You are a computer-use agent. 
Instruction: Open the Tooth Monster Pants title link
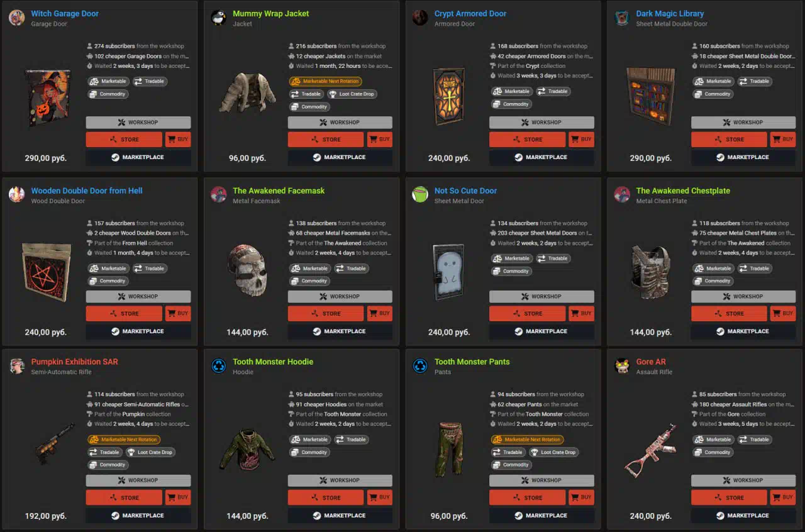(x=472, y=362)
